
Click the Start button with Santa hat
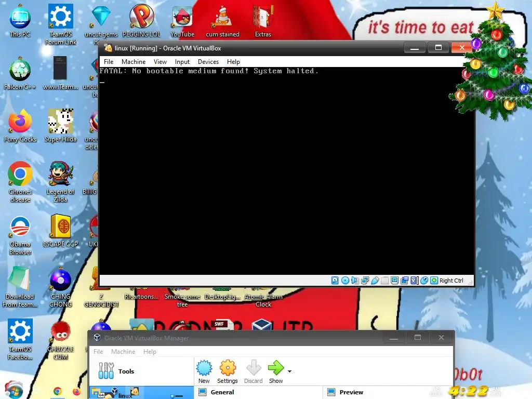point(14,390)
